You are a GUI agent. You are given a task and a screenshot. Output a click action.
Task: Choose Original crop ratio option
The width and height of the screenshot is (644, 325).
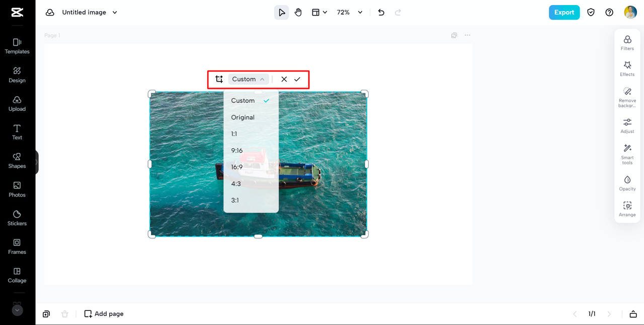251,117
